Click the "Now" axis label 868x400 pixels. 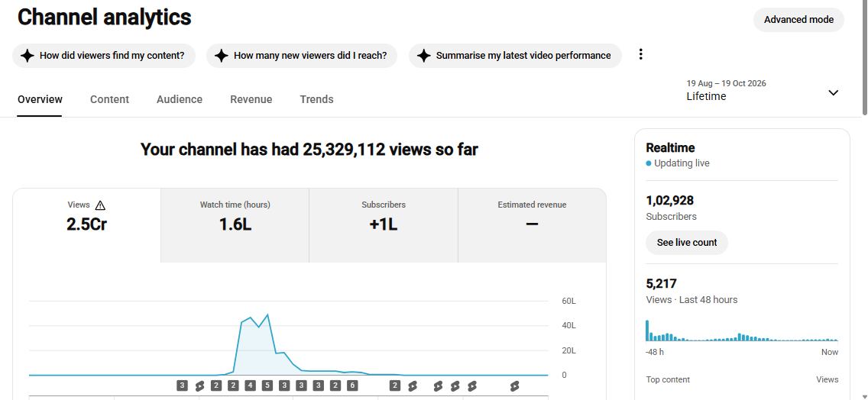point(829,353)
